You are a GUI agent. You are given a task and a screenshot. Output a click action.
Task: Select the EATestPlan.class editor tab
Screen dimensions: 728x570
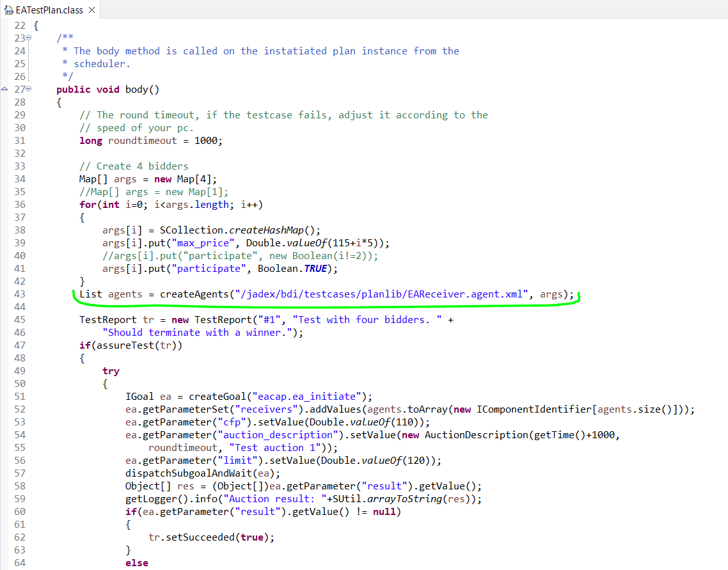[49, 10]
